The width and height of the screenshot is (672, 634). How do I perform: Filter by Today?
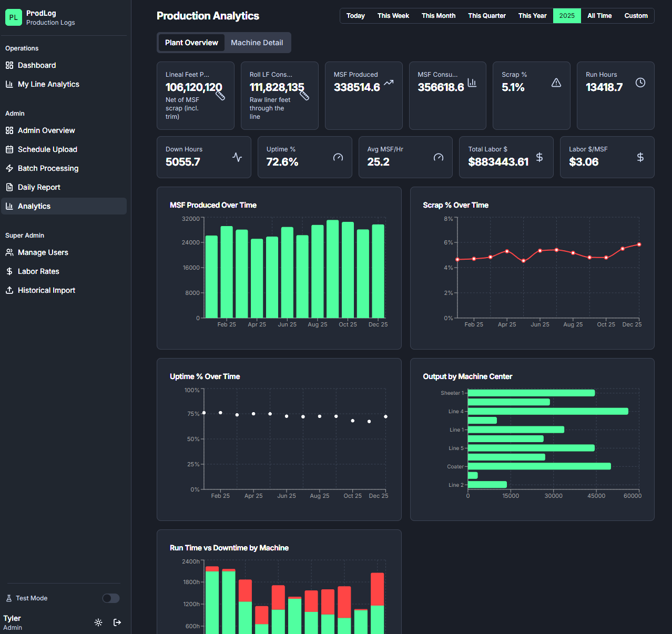coord(355,16)
